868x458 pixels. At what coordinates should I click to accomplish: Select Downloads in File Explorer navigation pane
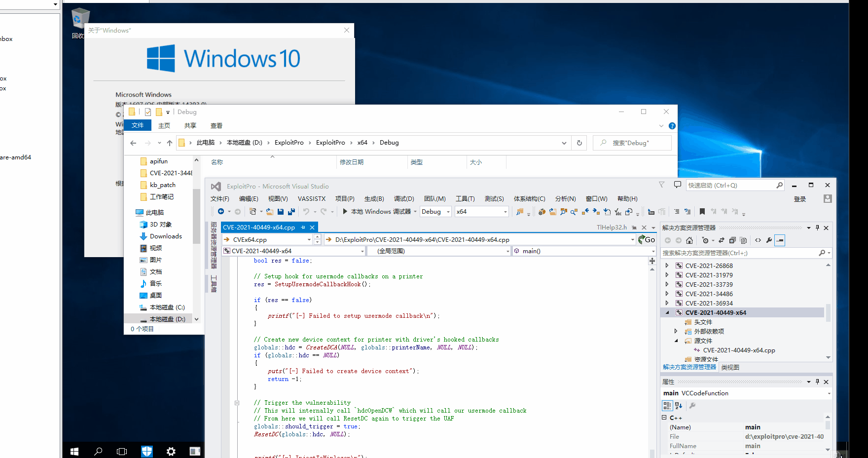pyautogui.click(x=166, y=236)
